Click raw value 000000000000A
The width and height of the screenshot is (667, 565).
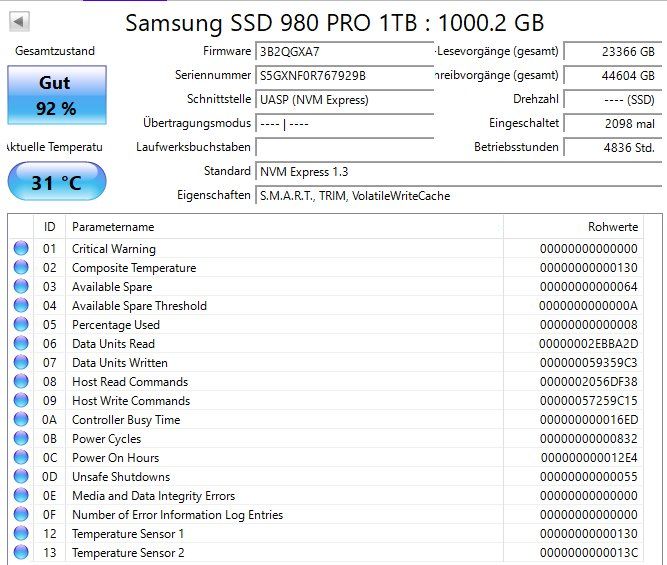589,306
